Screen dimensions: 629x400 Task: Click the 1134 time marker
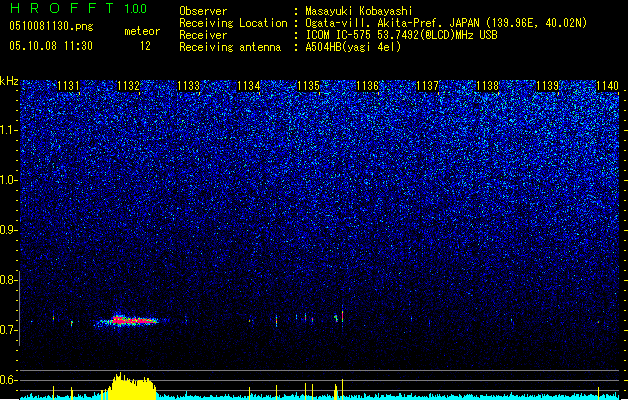pos(248,86)
